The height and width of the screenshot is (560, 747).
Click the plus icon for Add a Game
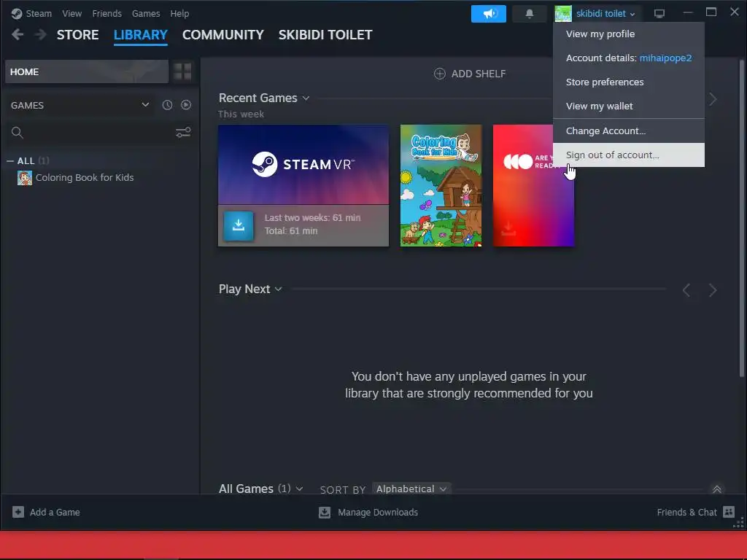coord(18,512)
